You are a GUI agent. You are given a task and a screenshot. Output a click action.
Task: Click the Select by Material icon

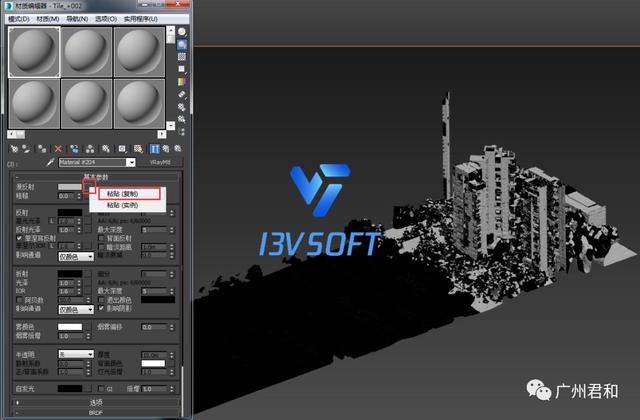pos(182,119)
